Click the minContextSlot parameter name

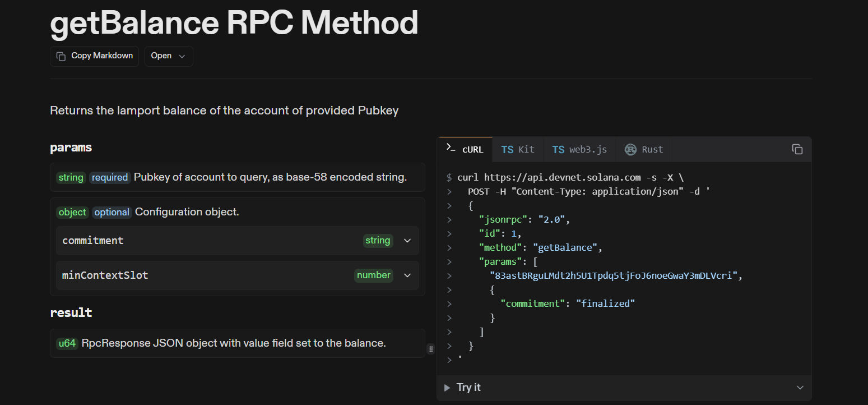click(x=105, y=275)
